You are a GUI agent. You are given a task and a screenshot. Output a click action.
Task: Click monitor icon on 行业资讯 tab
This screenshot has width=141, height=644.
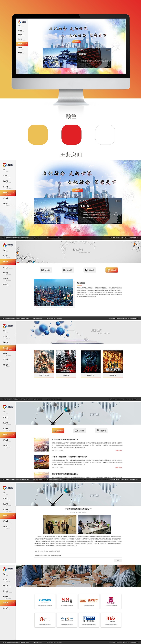[76, 431]
